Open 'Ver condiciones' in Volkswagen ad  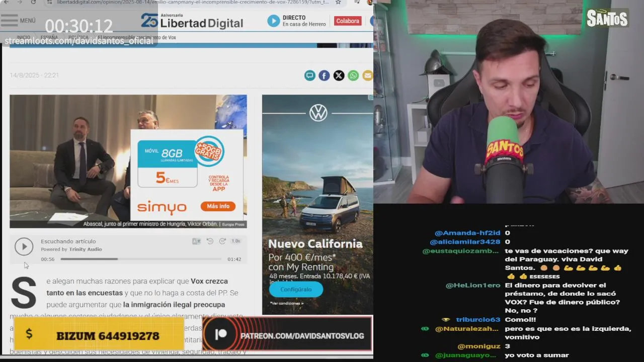point(287,303)
